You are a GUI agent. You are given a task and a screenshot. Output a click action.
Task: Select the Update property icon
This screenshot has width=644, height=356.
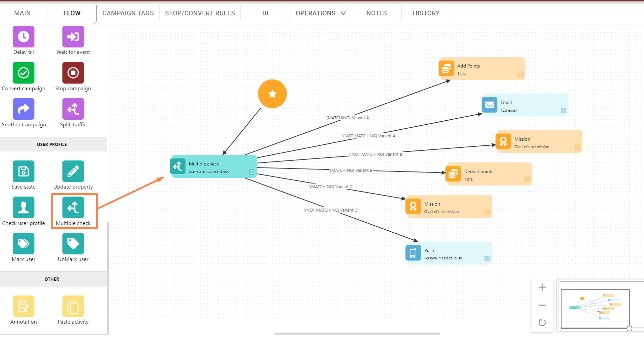pyautogui.click(x=73, y=171)
